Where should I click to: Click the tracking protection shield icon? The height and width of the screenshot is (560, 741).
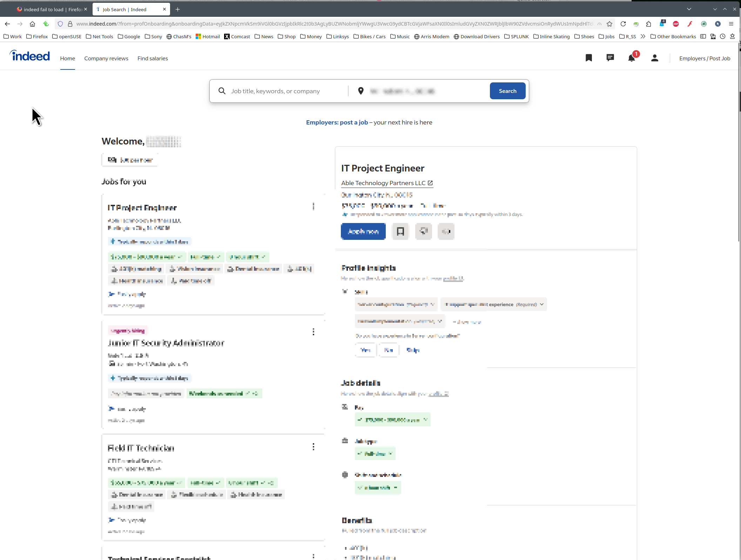[x=60, y=24]
